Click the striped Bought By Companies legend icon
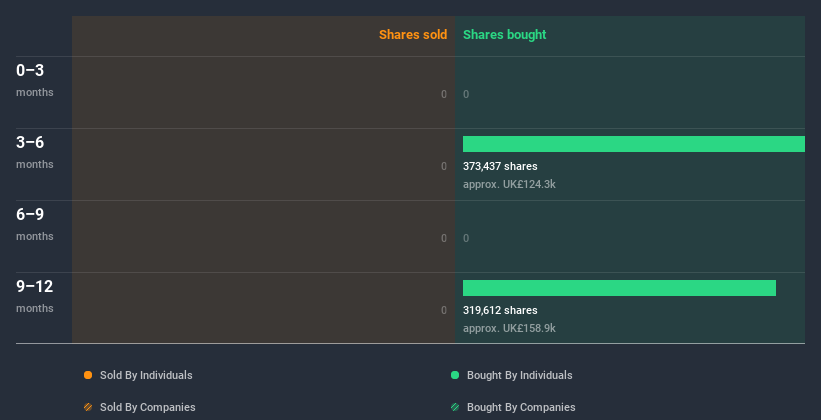The height and width of the screenshot is (420, 821). pyautogui.click(x=455, y=407)
